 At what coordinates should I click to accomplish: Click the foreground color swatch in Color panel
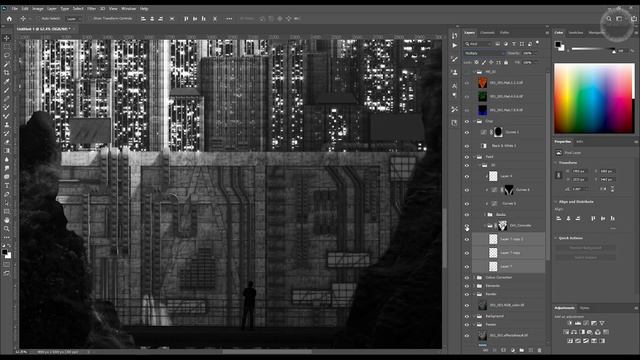558,44
